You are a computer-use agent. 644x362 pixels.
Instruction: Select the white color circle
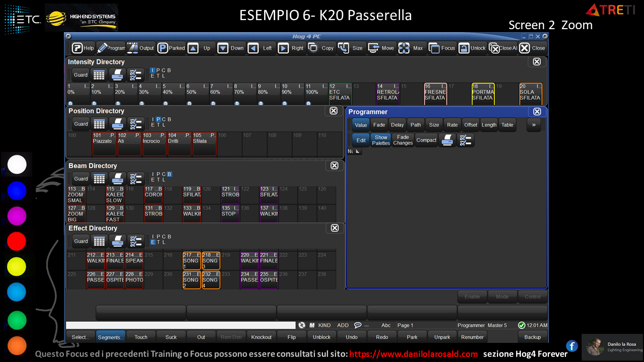17,164
